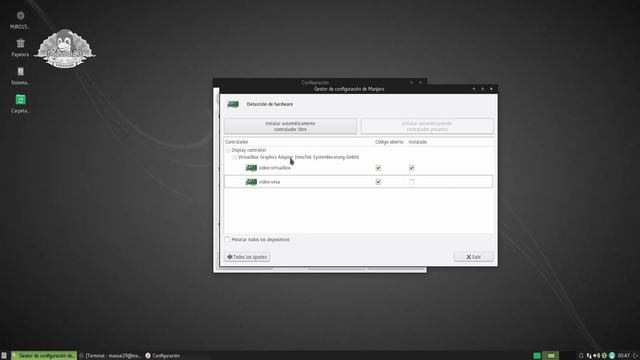This screenshot has width=640, height=360.
Task: Select Gestor de configuración taskbar entry
Action: [x=44, y=356]
